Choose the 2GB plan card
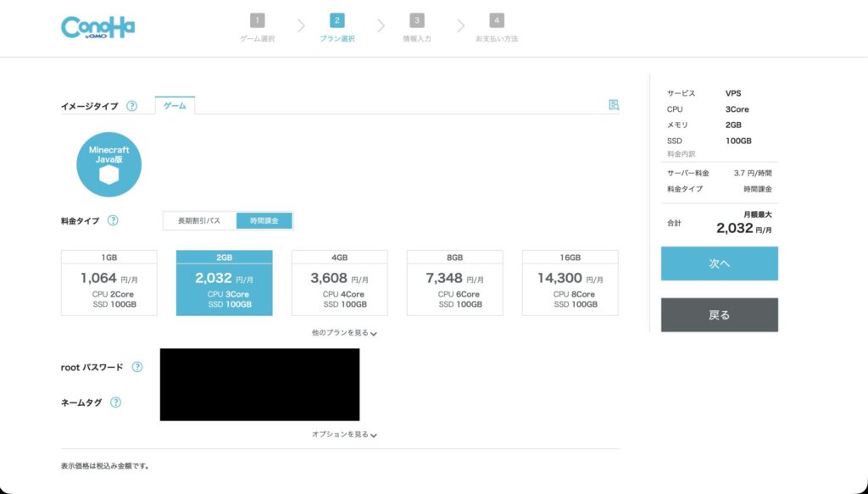 pyautogui.click(x=224, y=283)
